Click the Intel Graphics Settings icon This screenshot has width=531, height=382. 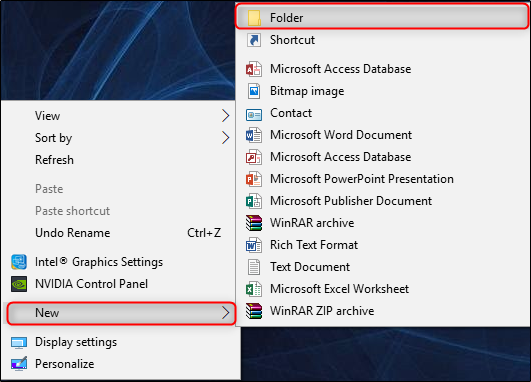[19, 262]
